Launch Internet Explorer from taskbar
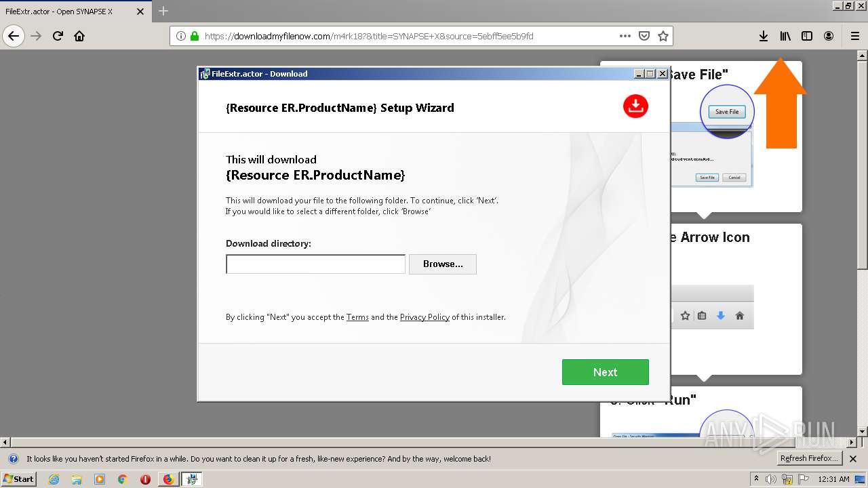868x488 pixels. tap(54, 479)
